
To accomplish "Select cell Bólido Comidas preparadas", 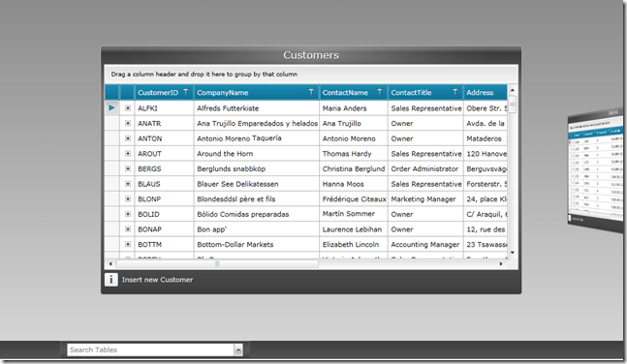I will tap(257, 214).
